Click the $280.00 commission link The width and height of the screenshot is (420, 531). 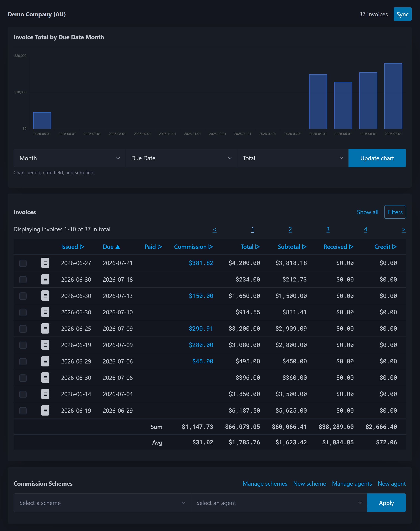(x=201, y=345)
